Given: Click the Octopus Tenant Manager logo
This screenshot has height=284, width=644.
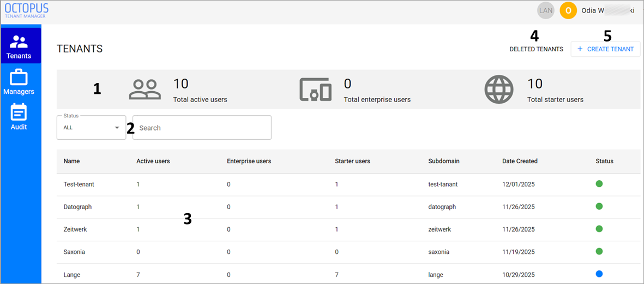Looking at the screenshot, I should pyautogui.click(x=27, y=10).
